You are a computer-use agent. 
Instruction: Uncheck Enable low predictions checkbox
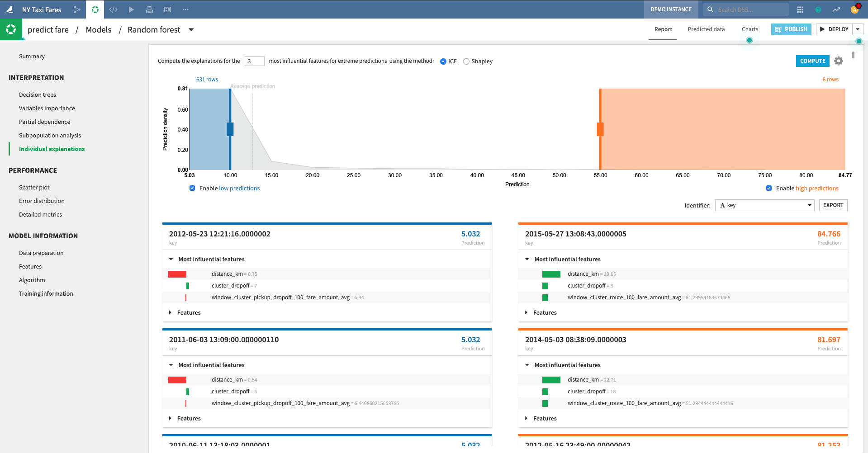click(192, 188)
